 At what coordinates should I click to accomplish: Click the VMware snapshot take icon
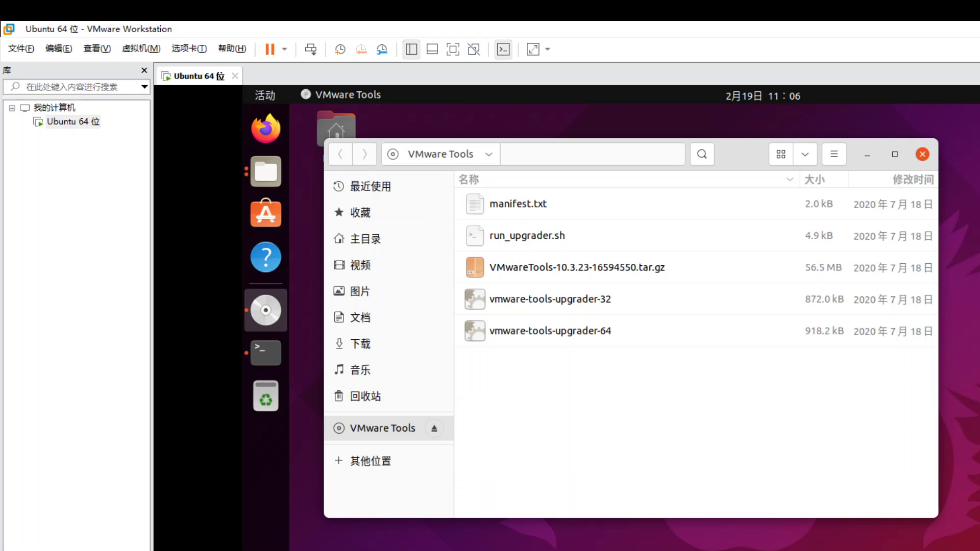pos(340,49)
